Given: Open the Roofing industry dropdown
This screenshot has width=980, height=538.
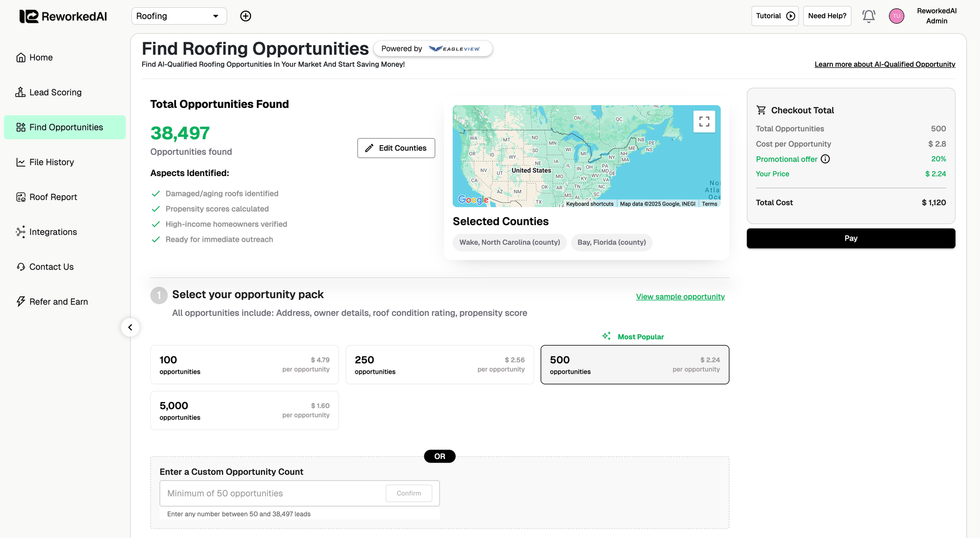Looking at the screenshot, I should point(179,16).
